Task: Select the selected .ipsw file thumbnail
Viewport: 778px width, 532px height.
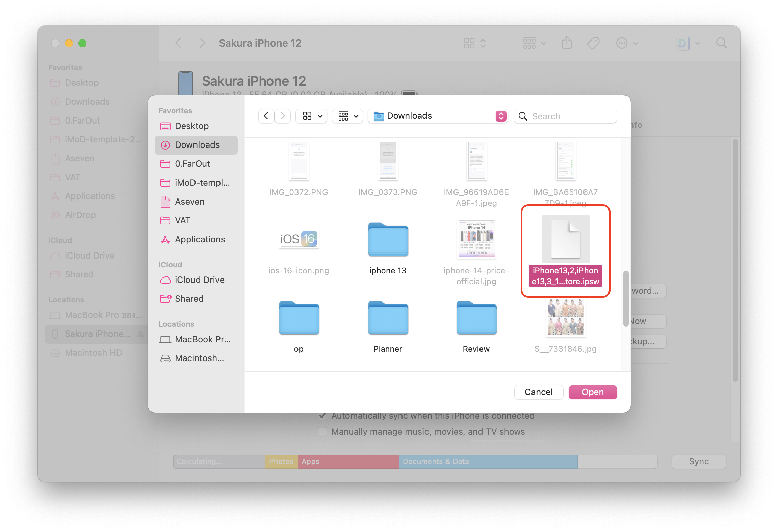Action: coord(566,239)
